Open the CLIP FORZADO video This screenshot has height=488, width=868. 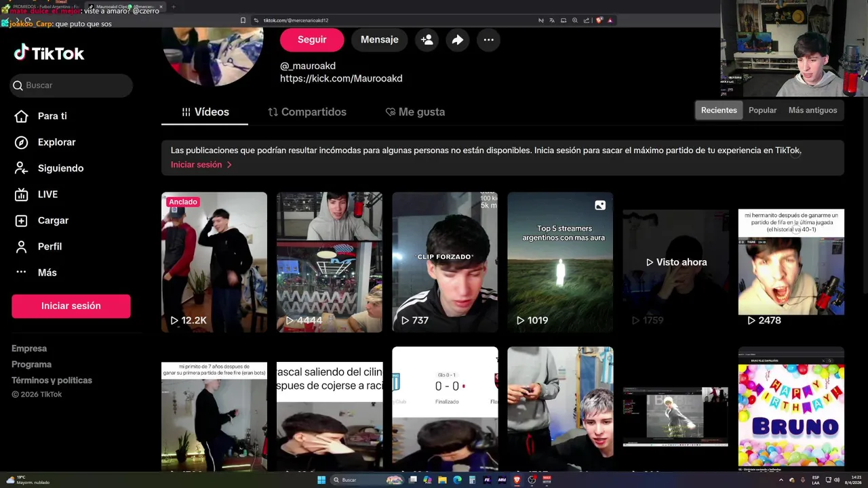click(x=445, y=262)
